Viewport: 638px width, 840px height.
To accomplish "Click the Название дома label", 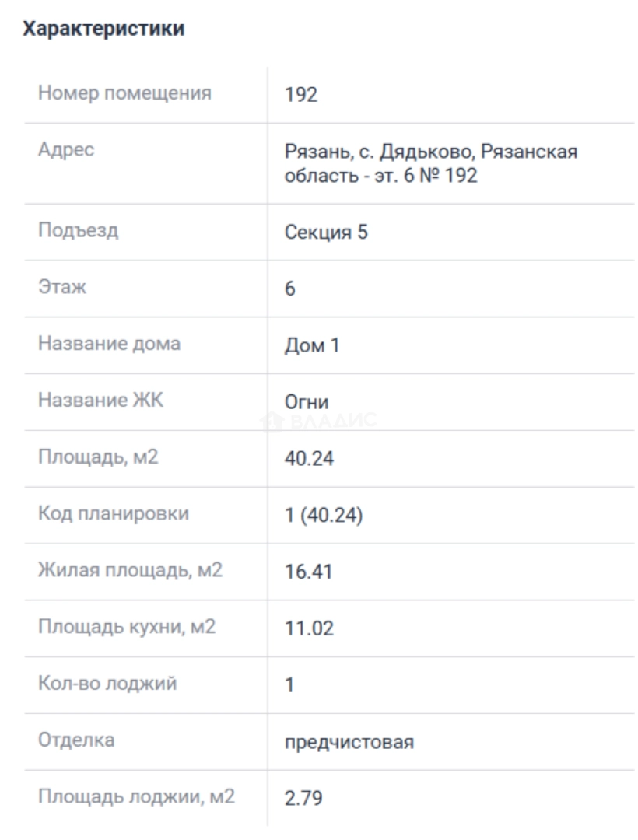I will [109, 344].
